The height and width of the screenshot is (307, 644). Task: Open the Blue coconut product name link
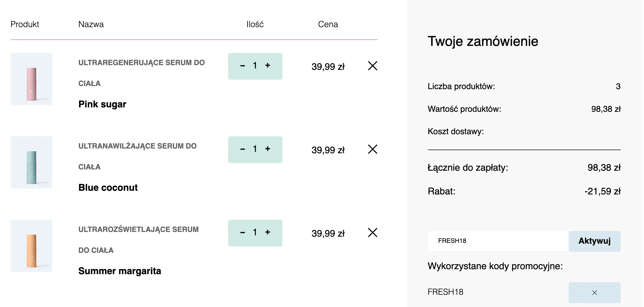[x=108, y=188]
